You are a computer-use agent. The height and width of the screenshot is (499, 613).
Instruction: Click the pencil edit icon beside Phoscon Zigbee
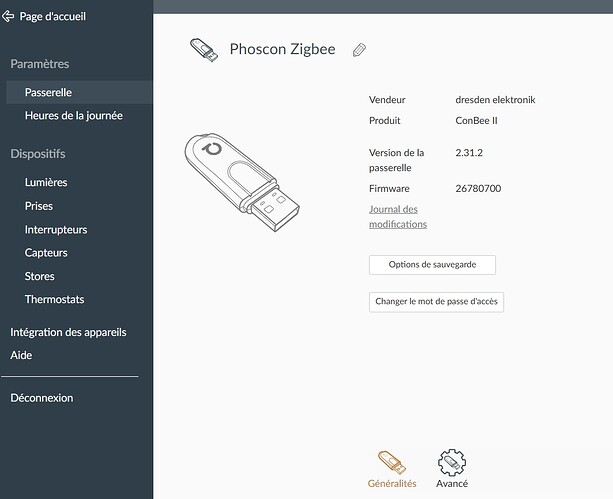point(359,50)
